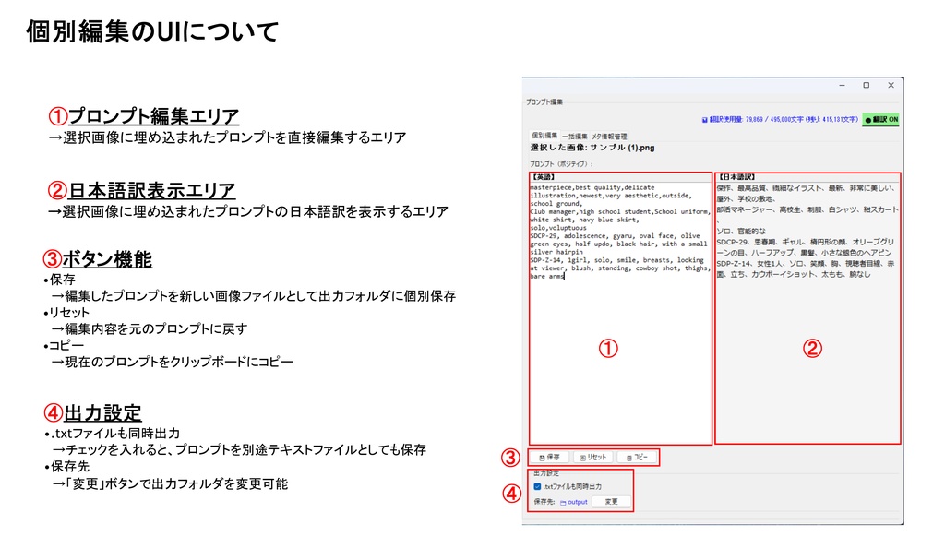Click the reset icon on the リセット button

pos(582,458)
